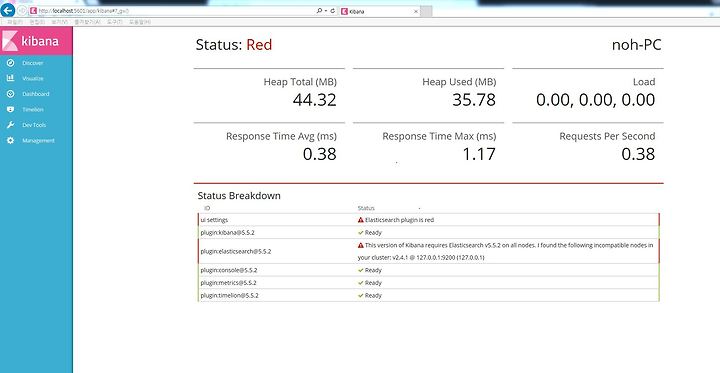Go to Discover in sidebar
Image resolution: width=720 pixels, height=373 pixels.
[33, 63]
